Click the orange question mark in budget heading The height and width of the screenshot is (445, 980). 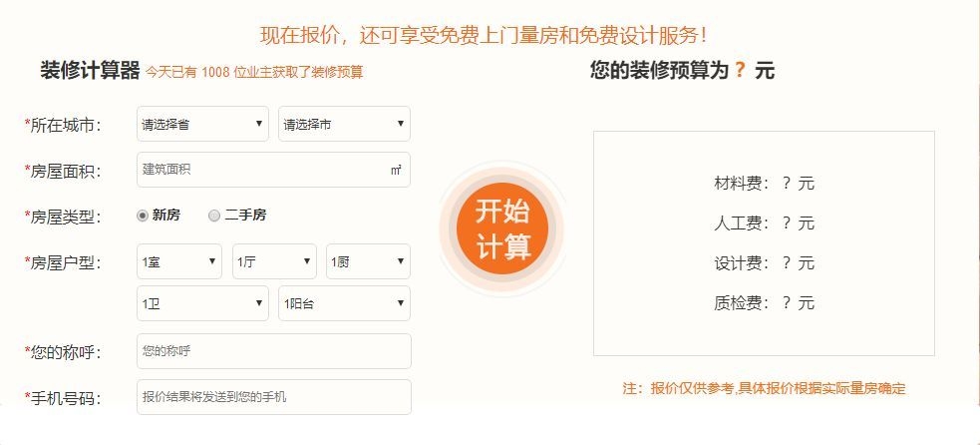pos(739,71)
